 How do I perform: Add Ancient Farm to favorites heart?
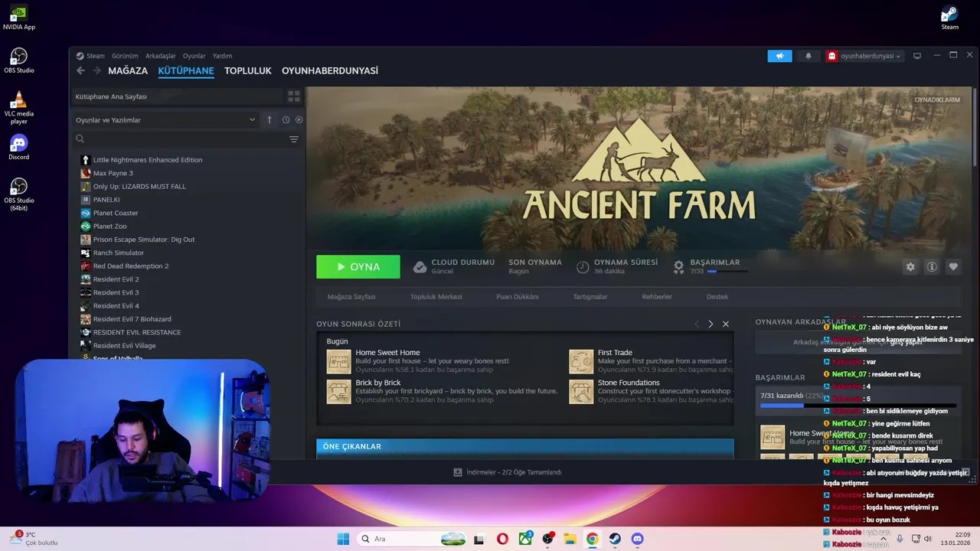click(953, 267)
